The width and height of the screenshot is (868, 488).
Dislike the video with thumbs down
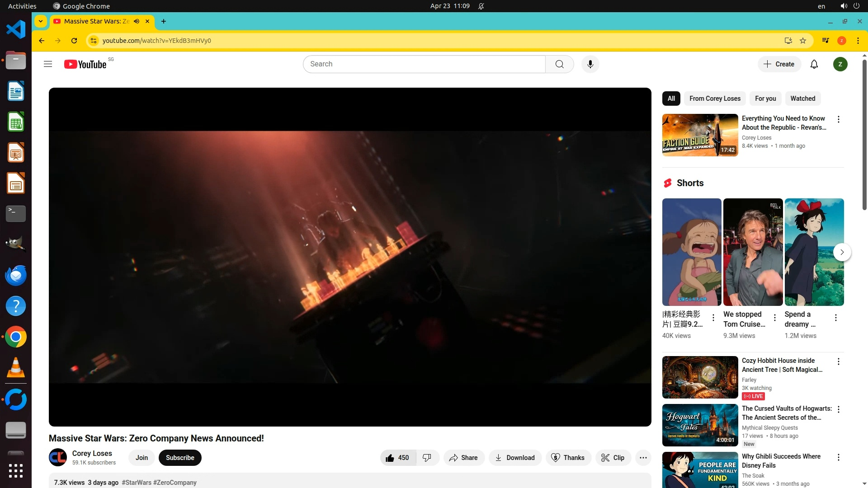click(x=427, y=458)
